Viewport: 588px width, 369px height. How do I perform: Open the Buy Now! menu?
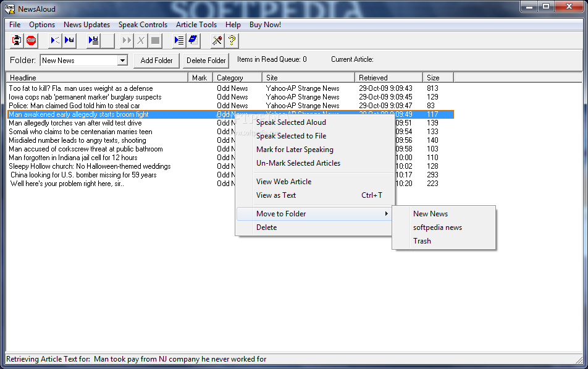coord(265,25)
